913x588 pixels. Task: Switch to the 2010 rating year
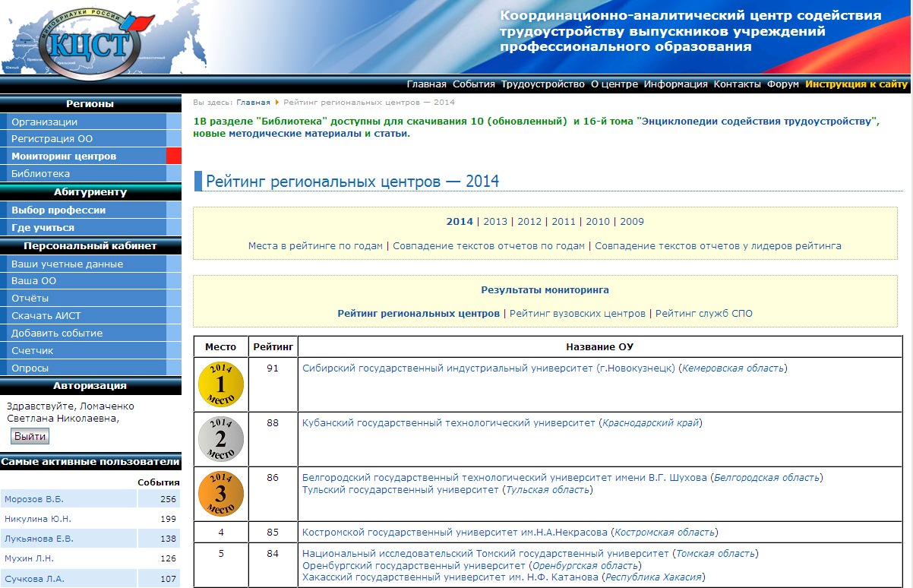click(598, 222)
